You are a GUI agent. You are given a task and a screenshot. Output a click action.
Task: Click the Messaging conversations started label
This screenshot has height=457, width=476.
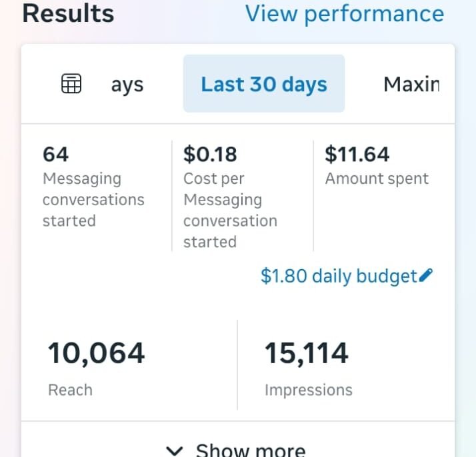(93, 200)
